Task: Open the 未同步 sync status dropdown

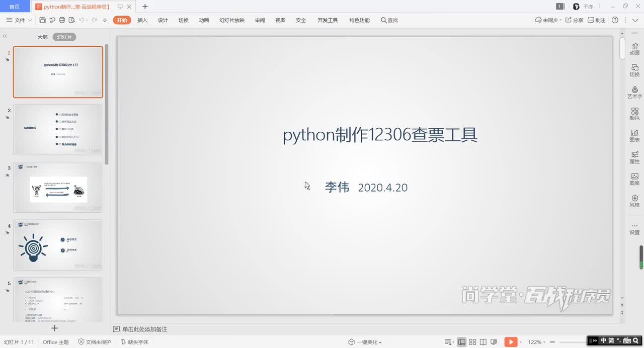Action: point(547,20)
